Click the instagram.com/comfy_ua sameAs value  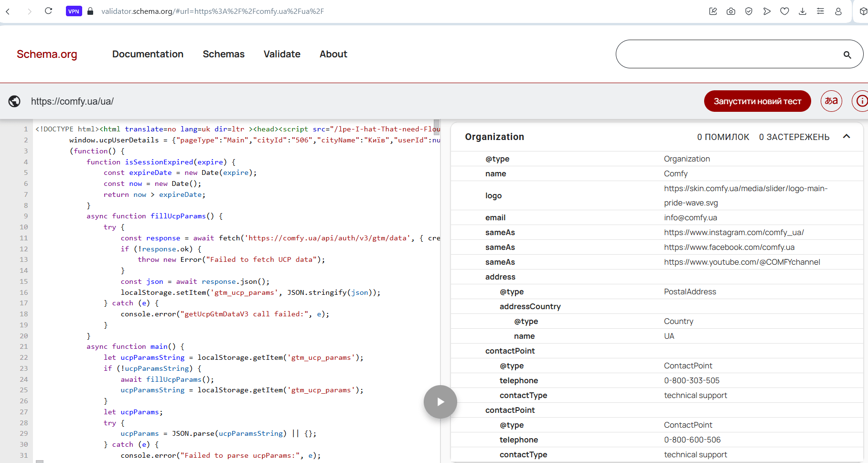click(x=734, y=232)
